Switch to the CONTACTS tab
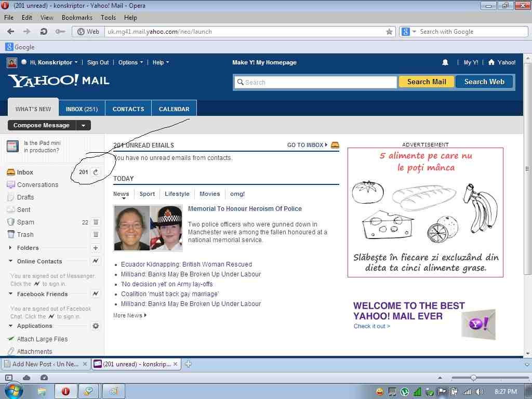This screenshot has height=399, width=532. click(128, 109)
